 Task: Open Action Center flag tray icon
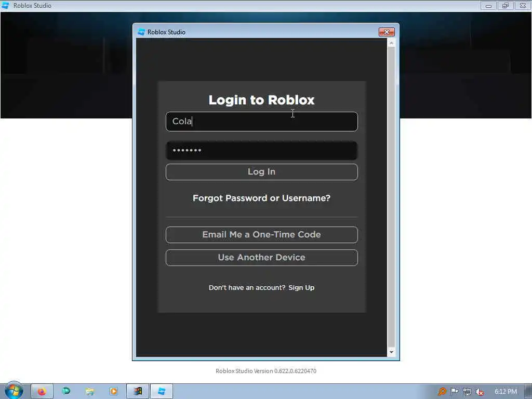pos(454,392)
